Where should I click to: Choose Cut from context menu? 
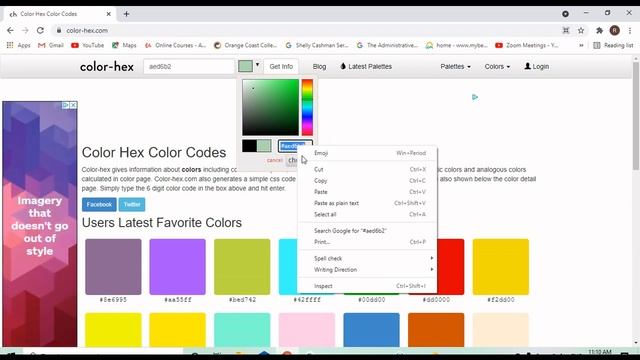[367, 169]
